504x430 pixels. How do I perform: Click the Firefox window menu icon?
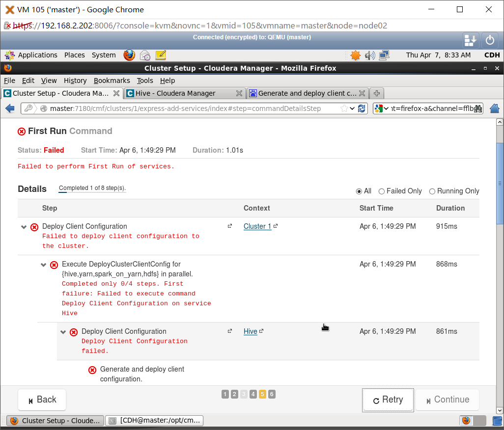click(8, 68)
